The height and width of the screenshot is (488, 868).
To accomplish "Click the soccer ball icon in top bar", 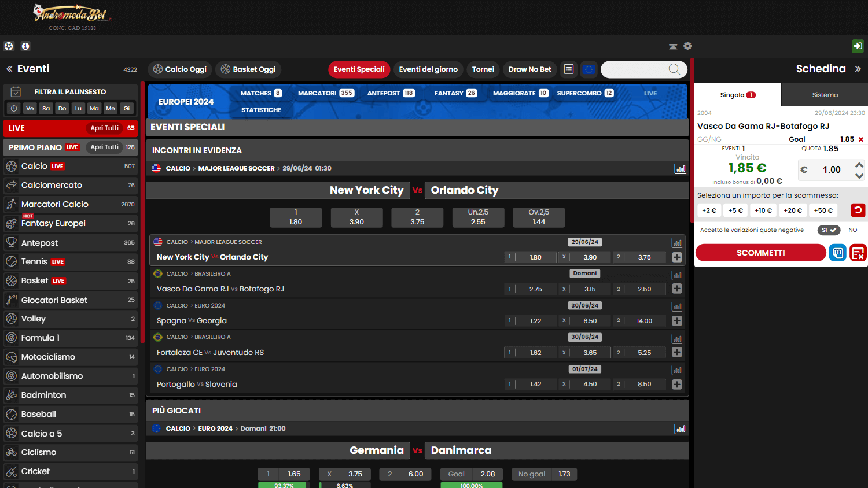I will (x=9, y=46).
